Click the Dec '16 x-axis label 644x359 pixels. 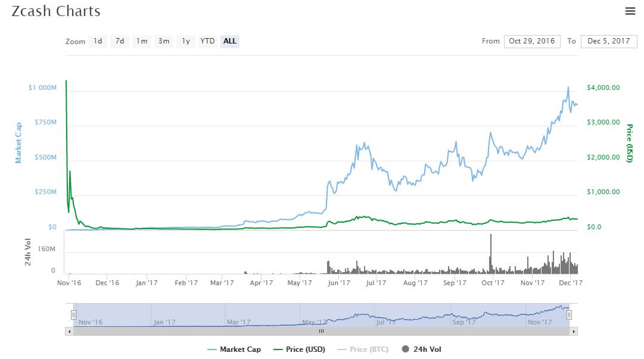[x=107, y=283]
